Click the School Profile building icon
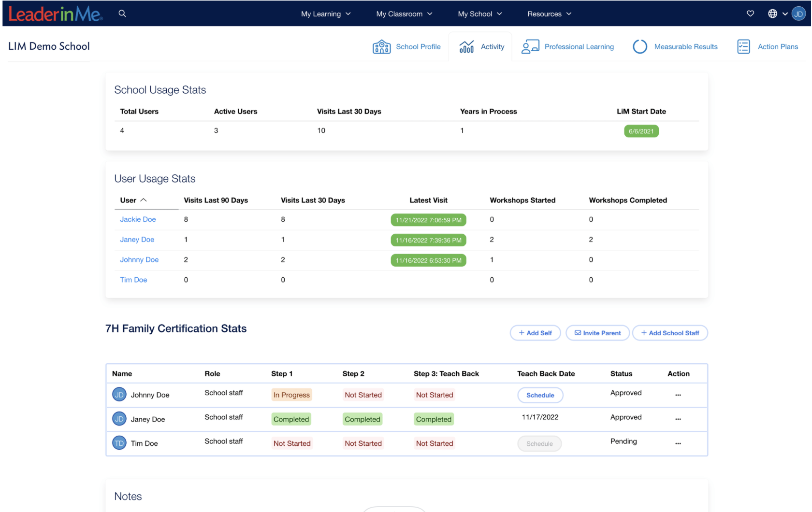The width and height of the screenshot is (812, 512). tap(381, 47)
